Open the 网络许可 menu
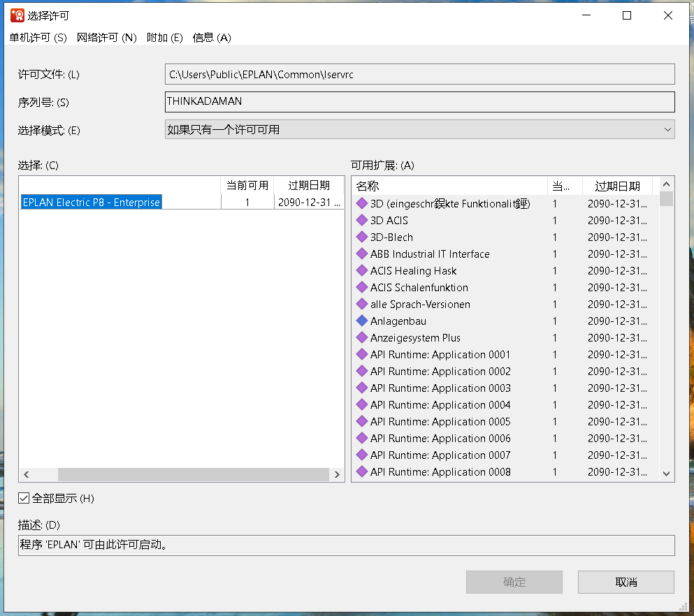Screen dimensions: 694x616 (106, 38)
